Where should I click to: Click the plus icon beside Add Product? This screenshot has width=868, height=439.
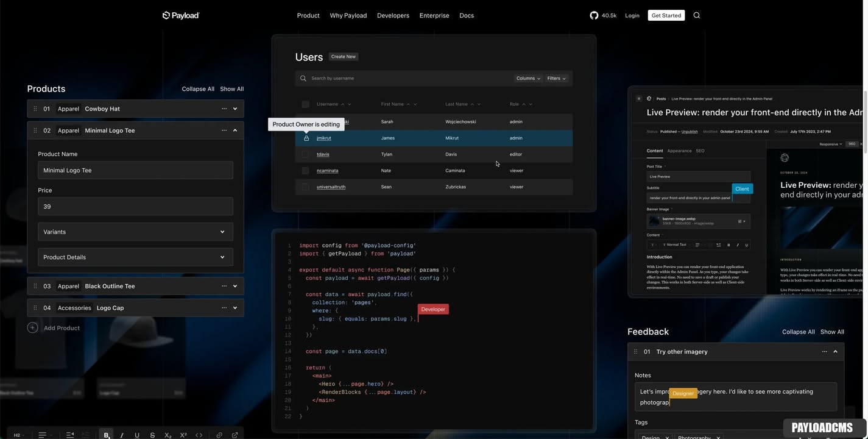click(32, 328)
